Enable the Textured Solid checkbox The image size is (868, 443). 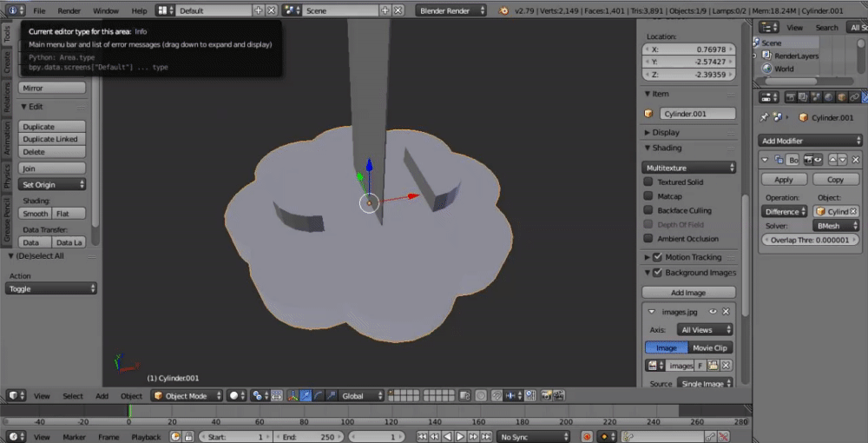[648, 182]
